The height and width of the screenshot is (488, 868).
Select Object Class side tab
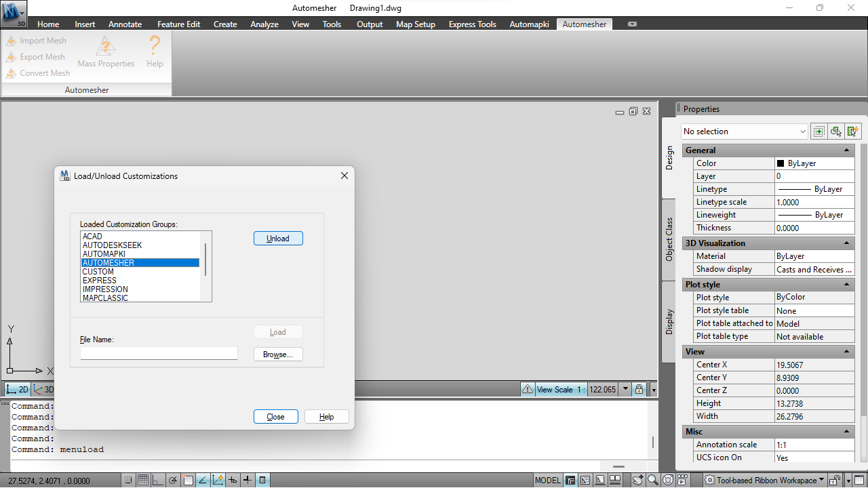point(669,239)
